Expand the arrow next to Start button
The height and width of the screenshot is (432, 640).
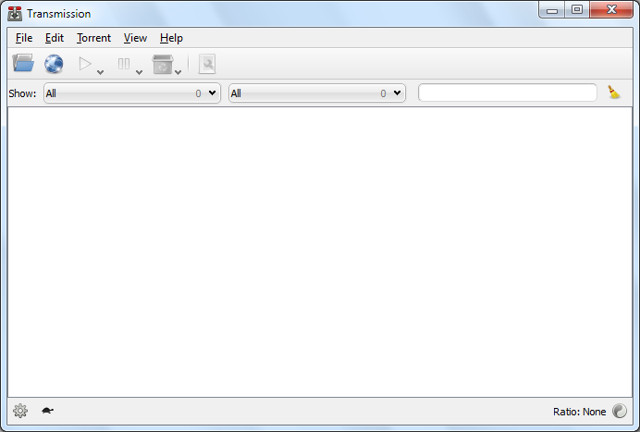click(x=100, y=70)
